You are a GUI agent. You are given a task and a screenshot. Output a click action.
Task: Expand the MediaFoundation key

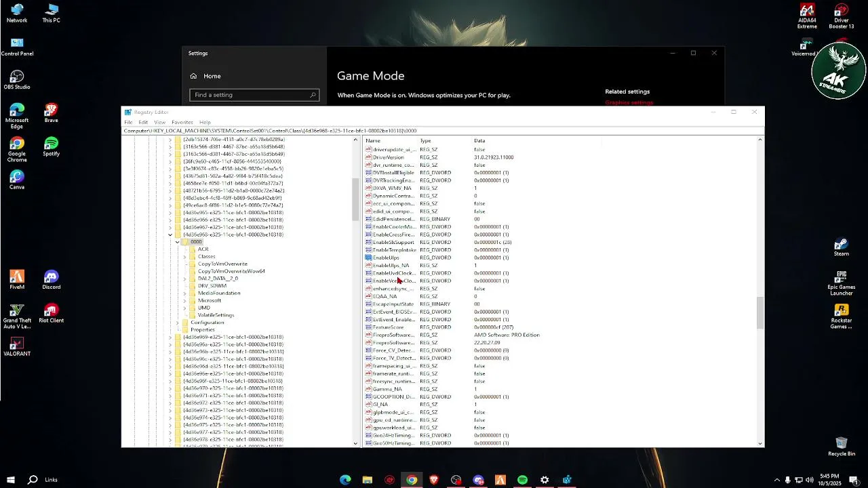(185, 293)
